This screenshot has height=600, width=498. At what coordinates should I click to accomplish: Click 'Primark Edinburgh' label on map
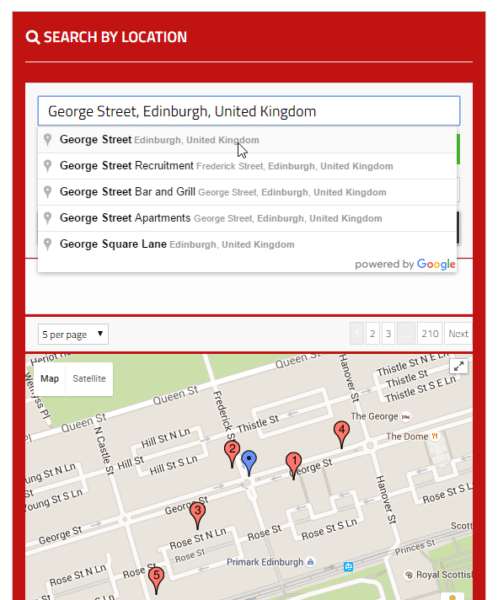[x=265, y=562]
